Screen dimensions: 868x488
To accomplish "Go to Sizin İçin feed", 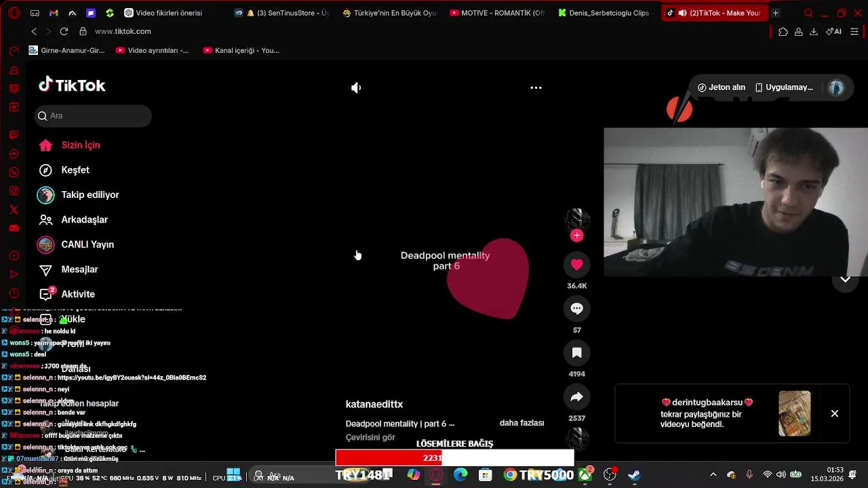I will pos(80,145).
